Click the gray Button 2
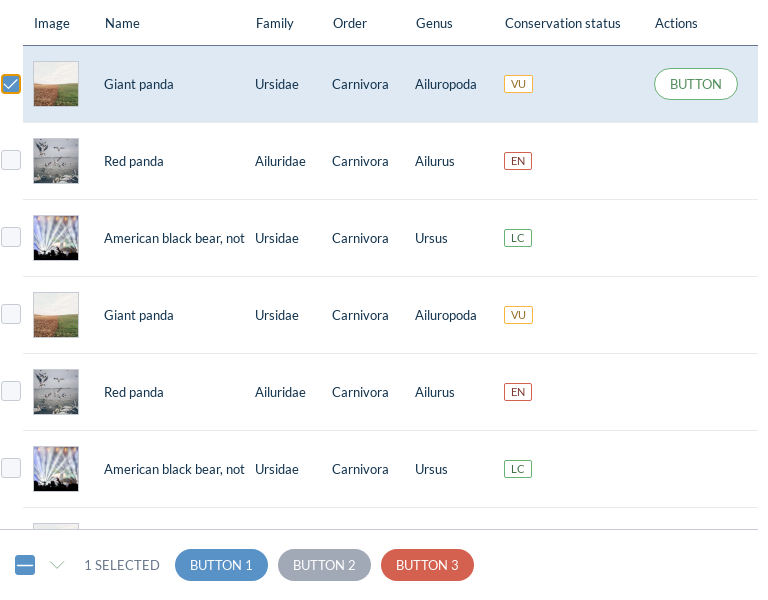Viewport: 768px width, 600px height. coord(324,565)
